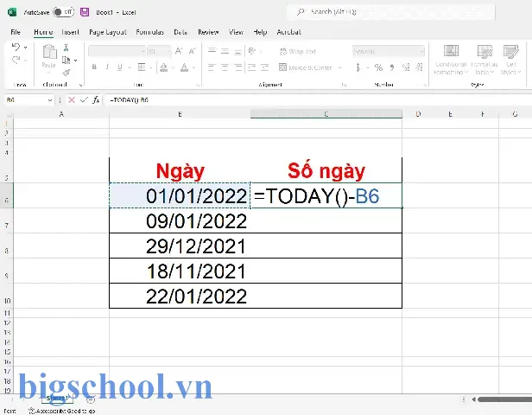Screen dimensions: 532x415
Task: Toggle Italic formatting
Action: coord(107,67)
